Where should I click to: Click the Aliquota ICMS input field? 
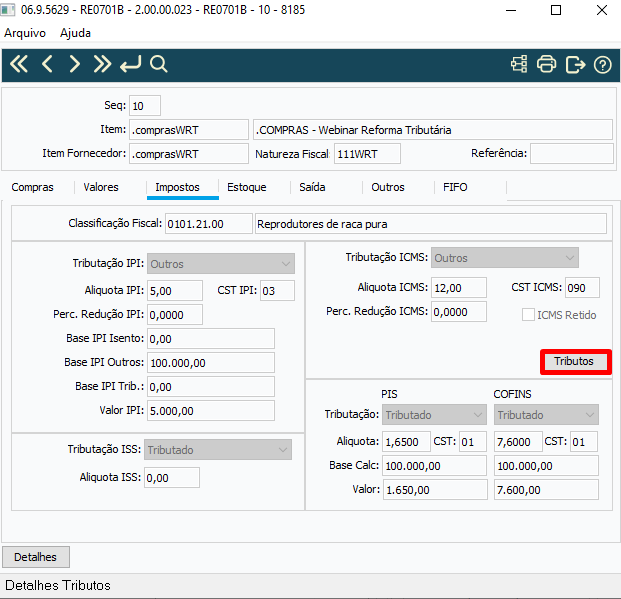(459, 288)
